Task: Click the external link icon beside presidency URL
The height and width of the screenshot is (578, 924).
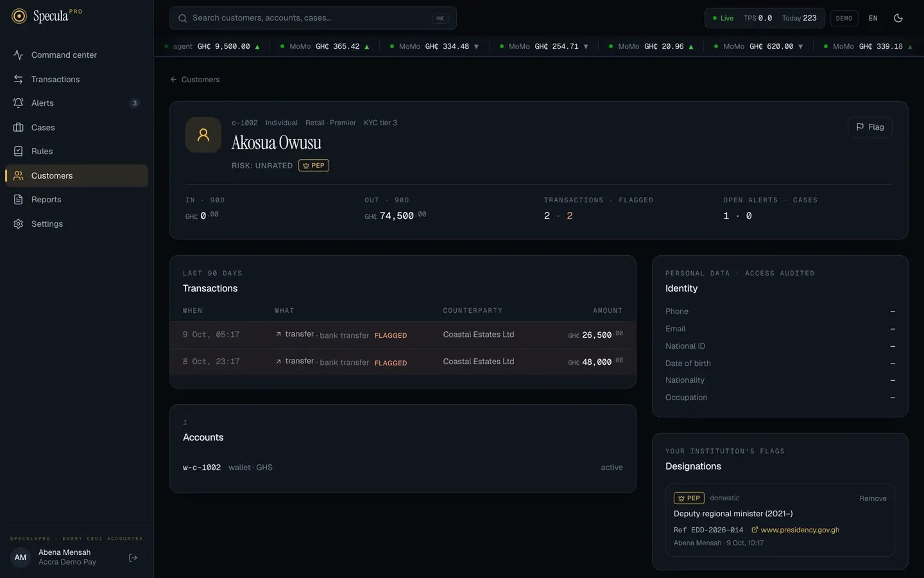Action: pos(755,530)
